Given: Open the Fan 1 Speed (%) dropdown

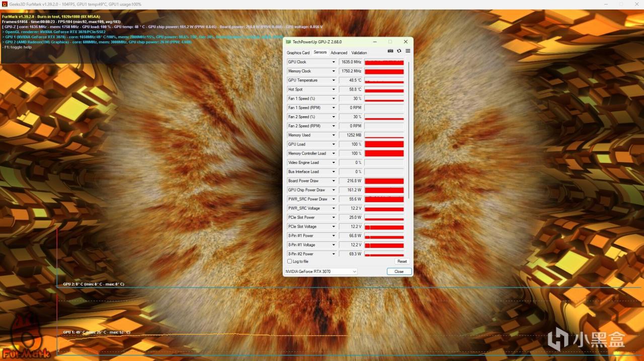Looking at the screenshot, I should click(333, 99).
